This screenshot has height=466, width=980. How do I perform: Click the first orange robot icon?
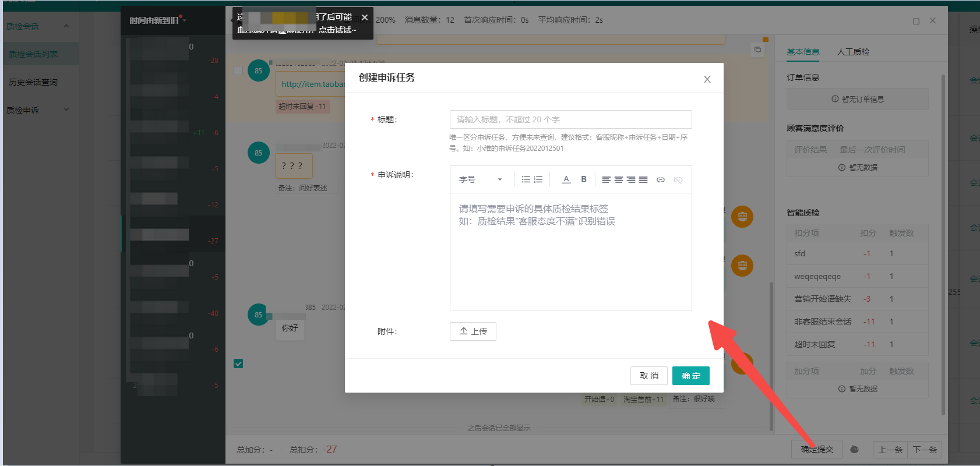click(742, 217)
